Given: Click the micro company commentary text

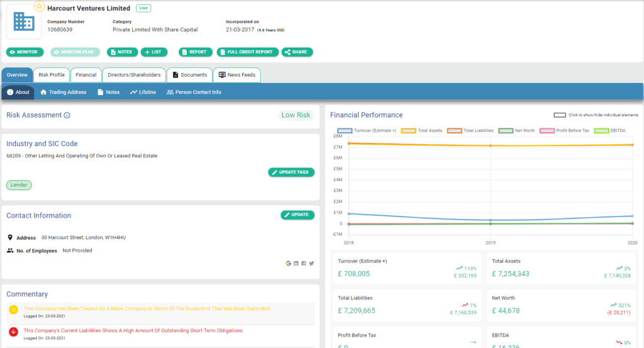Looking at the screenshot, I should pos(147,308).
